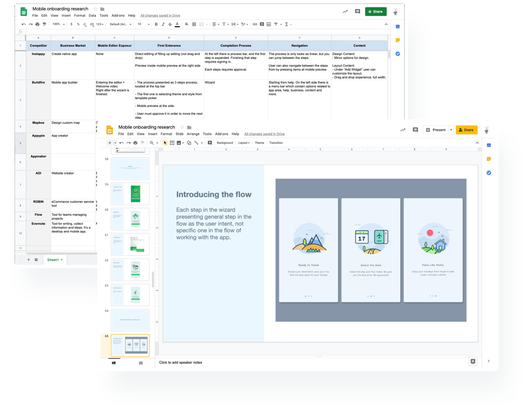Open comment history icon in Sheets header
Screen dimensions: 532x416
click(x=357, y=12)
